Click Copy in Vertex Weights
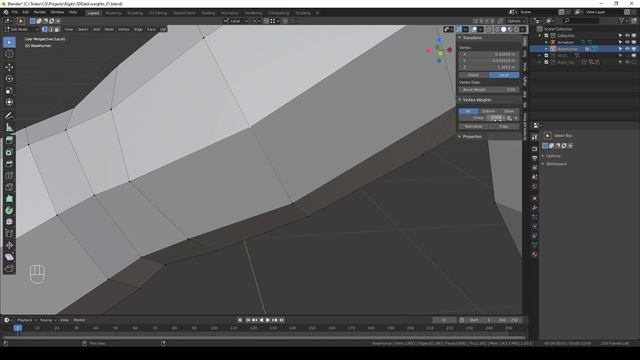Image resolution: width=640 pixels, height=360 pixels. point(504,127)
